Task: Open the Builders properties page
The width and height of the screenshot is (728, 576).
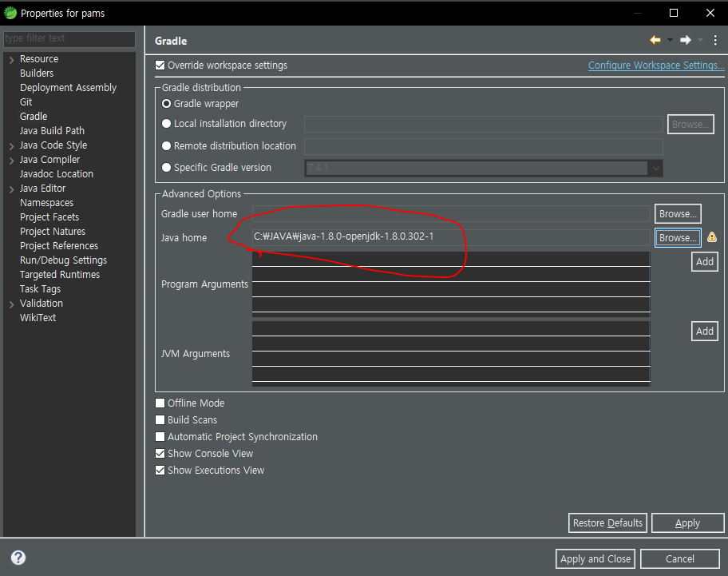Action: (x=37, y=73)
